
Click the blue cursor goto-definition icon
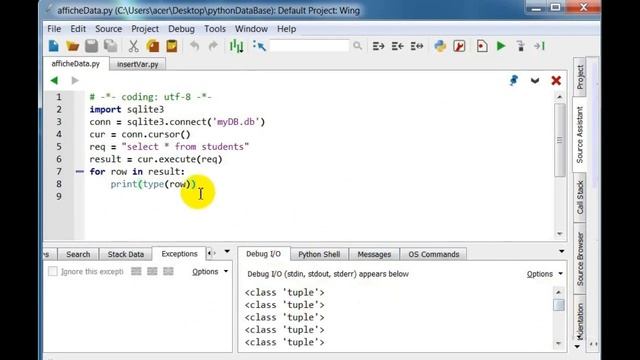click(x=259, y=46)
